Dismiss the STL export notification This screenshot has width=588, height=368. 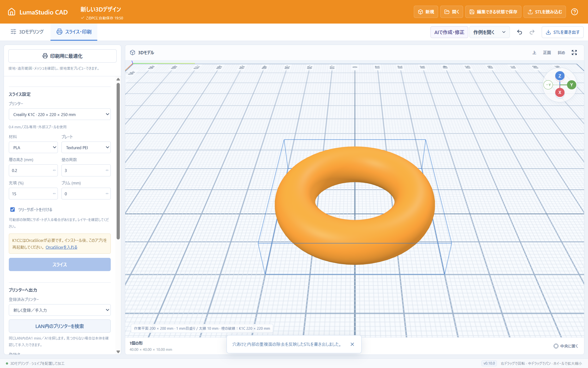click(x=352, y=344)
